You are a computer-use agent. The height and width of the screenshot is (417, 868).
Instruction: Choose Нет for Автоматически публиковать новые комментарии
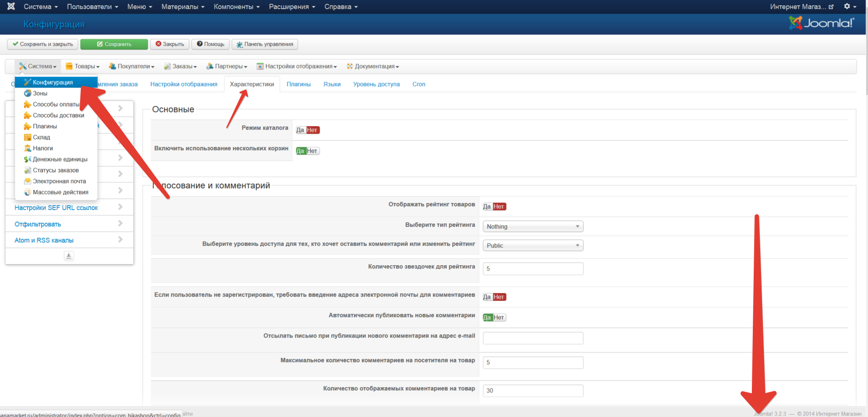point(499,317)
